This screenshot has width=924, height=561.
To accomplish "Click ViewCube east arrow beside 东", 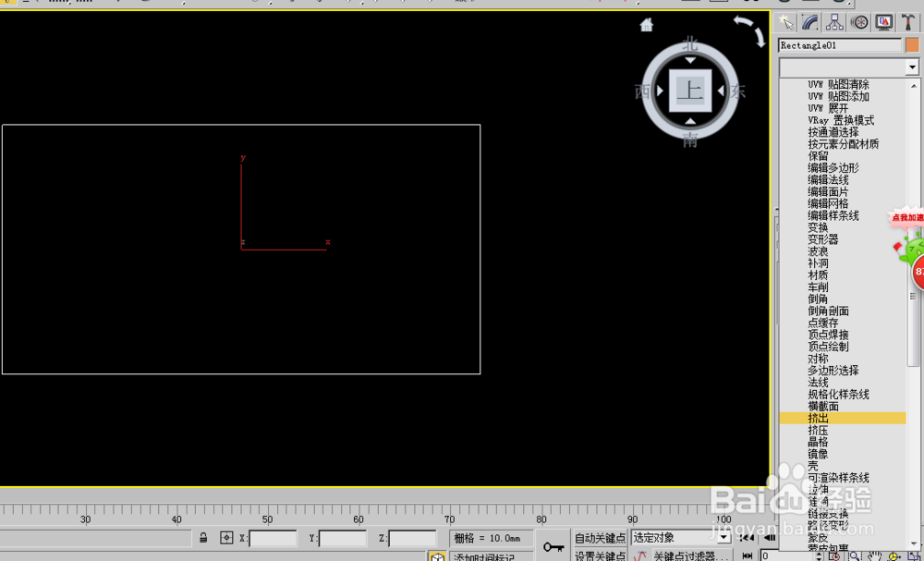I will pos(721,91).
